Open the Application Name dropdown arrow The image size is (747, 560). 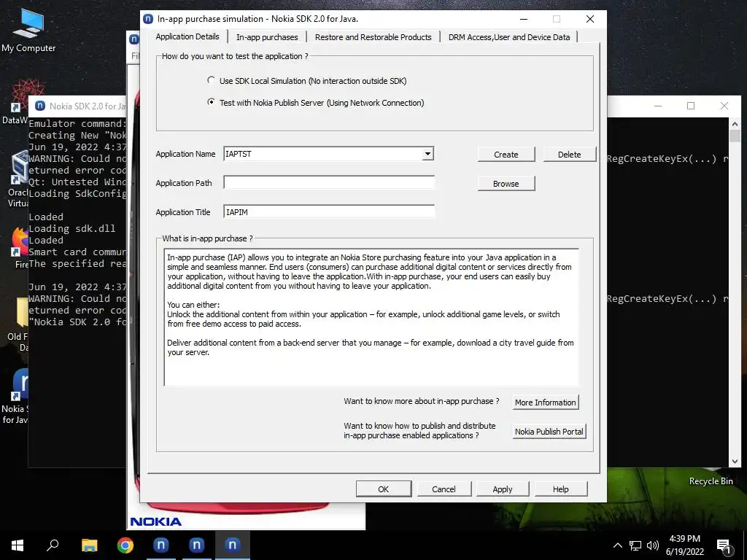[x=427, y=154]
